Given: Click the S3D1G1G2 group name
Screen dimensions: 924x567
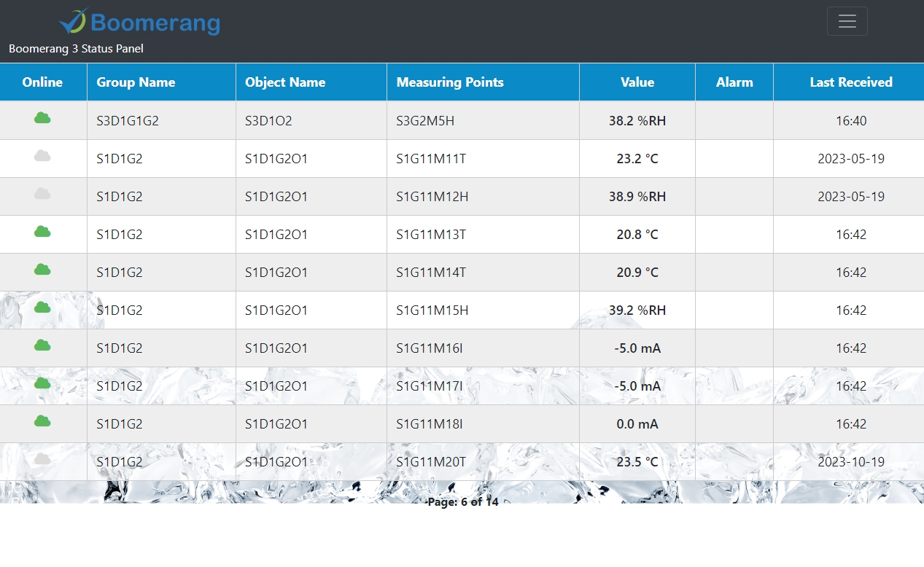Looking at the screenshot, I should (x=128, y=121).
